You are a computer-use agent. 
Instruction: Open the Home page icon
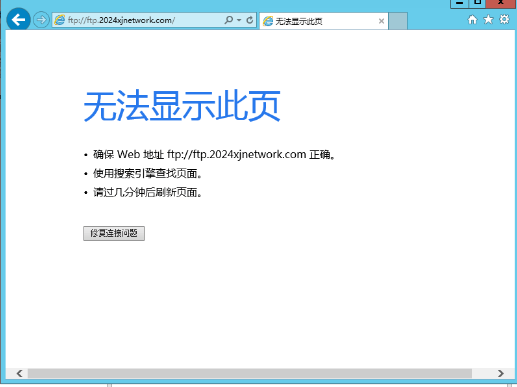point(472,20)
